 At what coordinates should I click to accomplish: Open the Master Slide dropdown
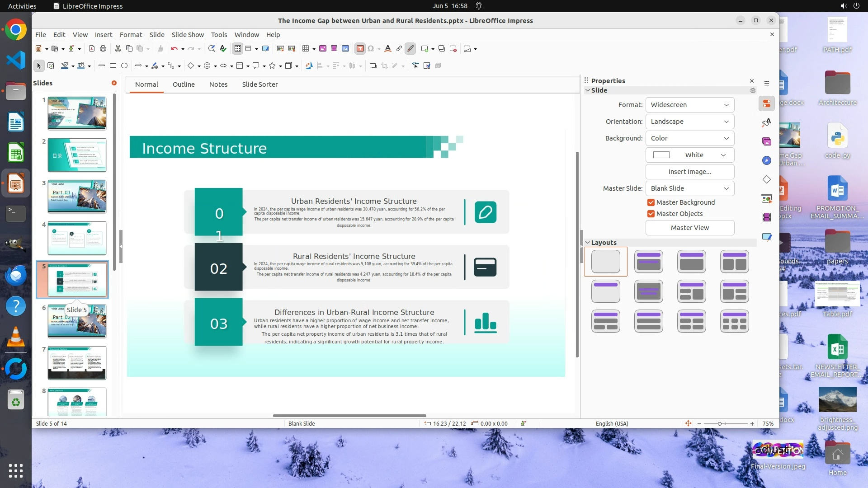coord(689,188)
